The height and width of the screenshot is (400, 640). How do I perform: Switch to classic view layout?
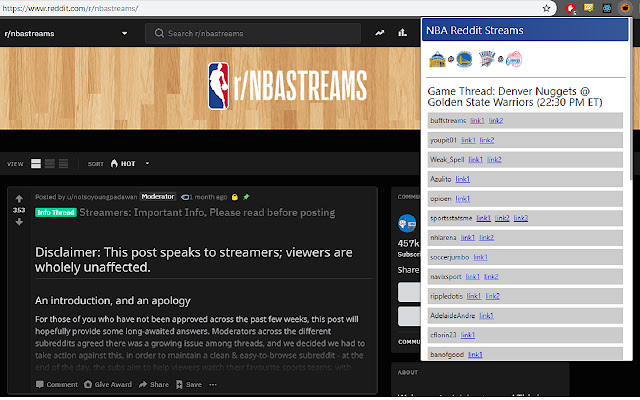pyautogui.click(x=50, y=164)
